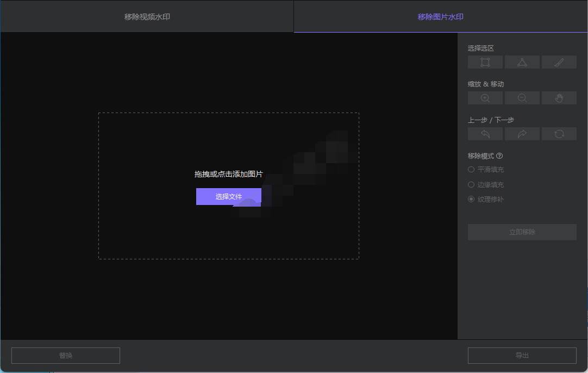Select the 平滑填充 radio option
The image size is (588, 373).
coord(471,170)
